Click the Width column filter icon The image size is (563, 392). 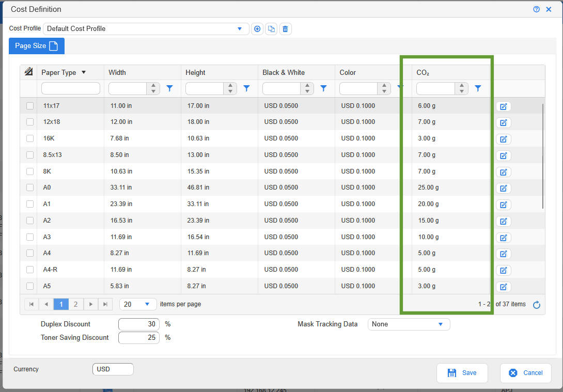[x=169, y=88]
